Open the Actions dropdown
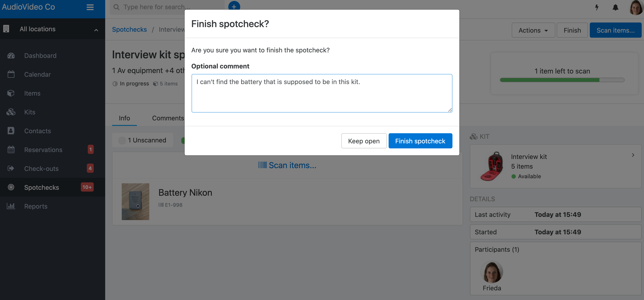Screen dimensions: 644x300 click(533, 30)
